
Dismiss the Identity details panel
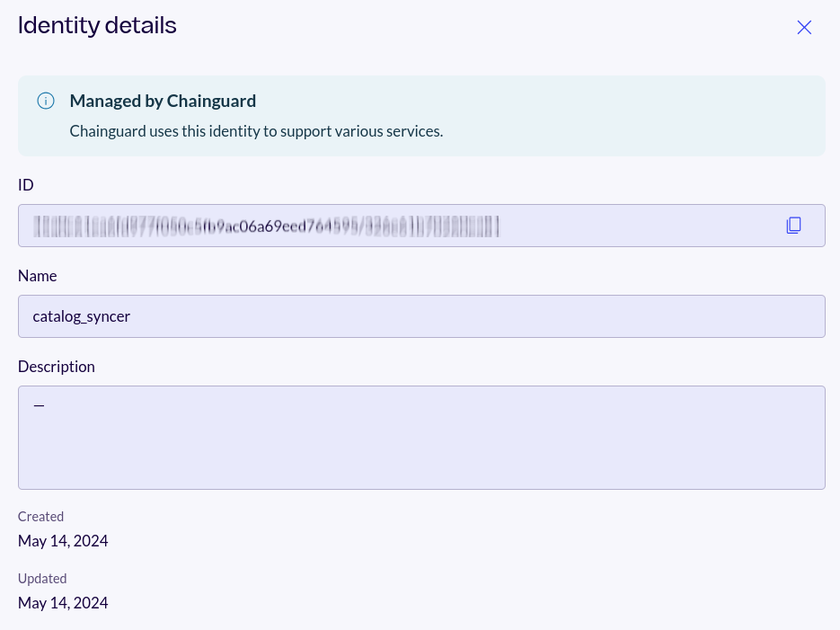[x=804, y=27]
